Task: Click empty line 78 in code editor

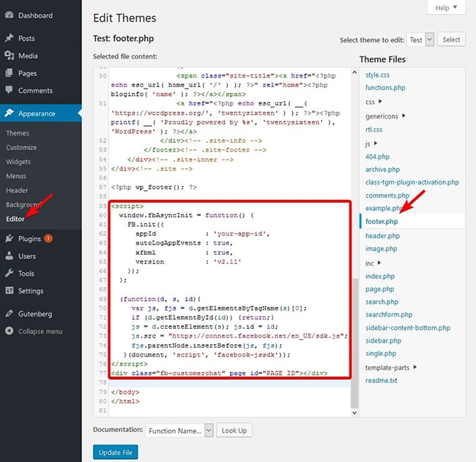Action: point(229,382)
